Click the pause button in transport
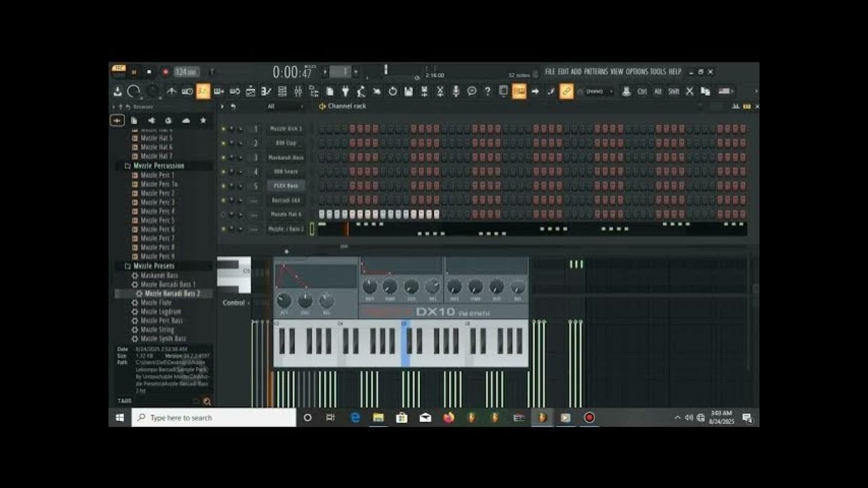The image size is (868, 488). click(134, 72)
